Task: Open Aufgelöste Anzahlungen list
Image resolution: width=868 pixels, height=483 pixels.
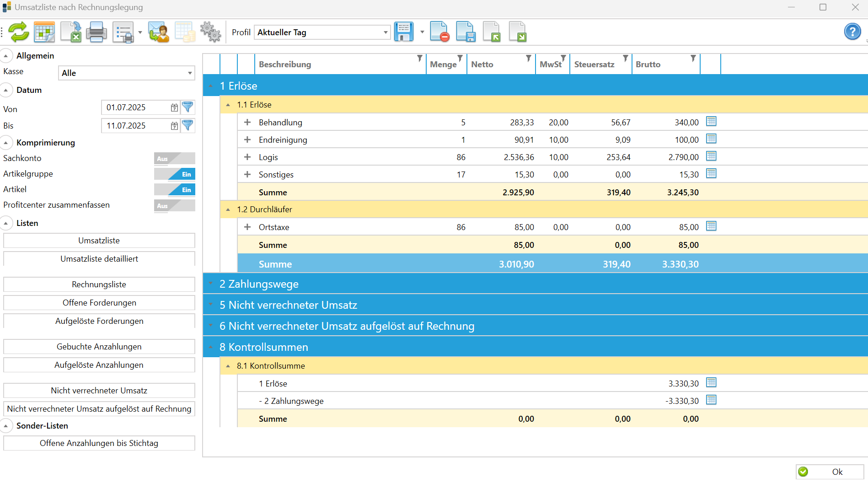Action: point(99,365)
